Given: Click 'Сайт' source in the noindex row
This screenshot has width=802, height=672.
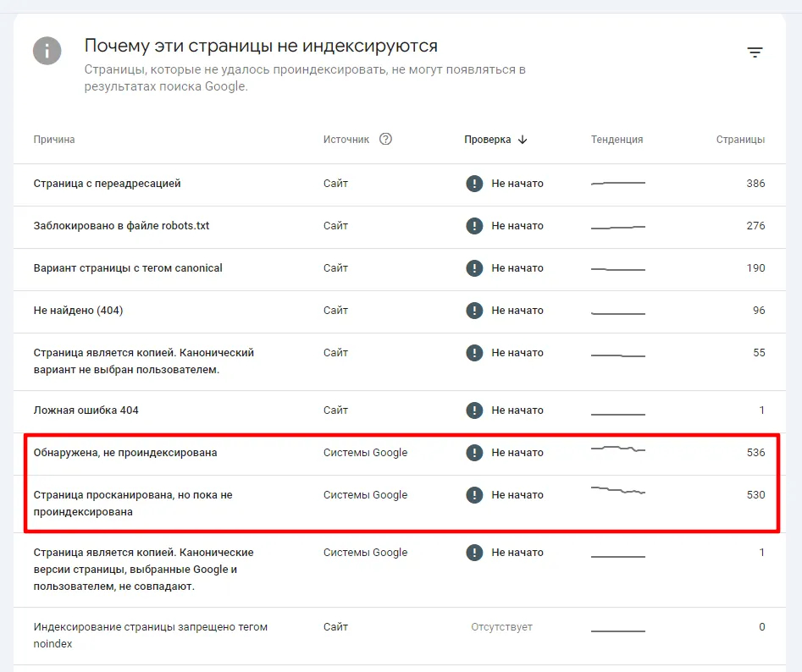Looking at the screenshot, I should [335, 627].
